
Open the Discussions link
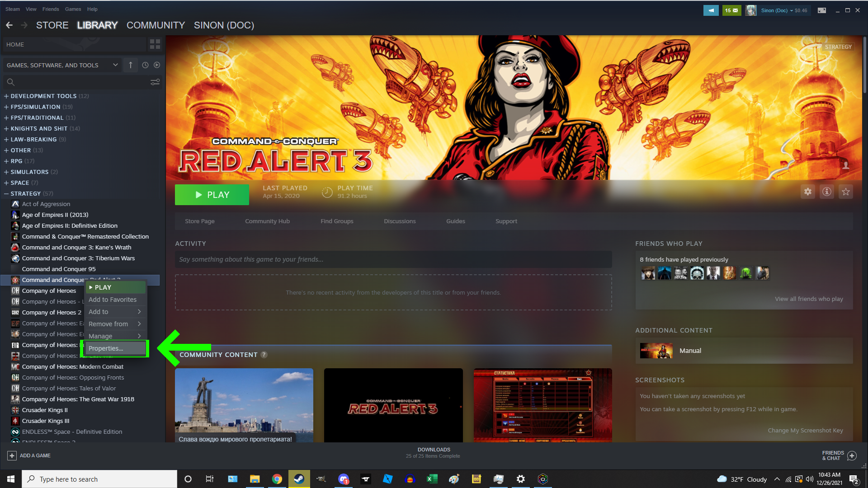click(400, 221)
